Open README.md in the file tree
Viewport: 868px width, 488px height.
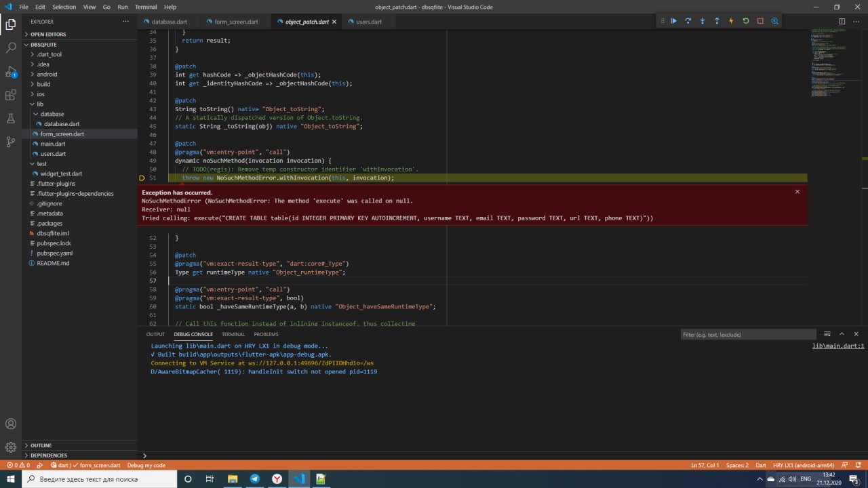pos(53,263)
